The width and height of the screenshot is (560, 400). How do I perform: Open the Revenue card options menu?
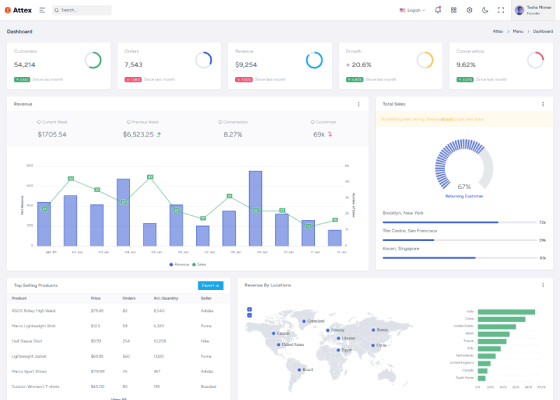(x=359, y=104)
